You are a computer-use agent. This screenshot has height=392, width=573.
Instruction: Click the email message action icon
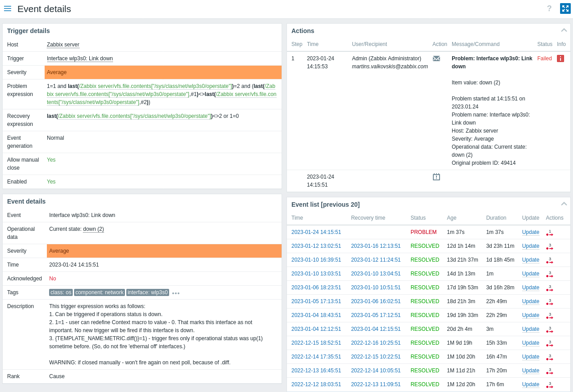coord(436,58)
